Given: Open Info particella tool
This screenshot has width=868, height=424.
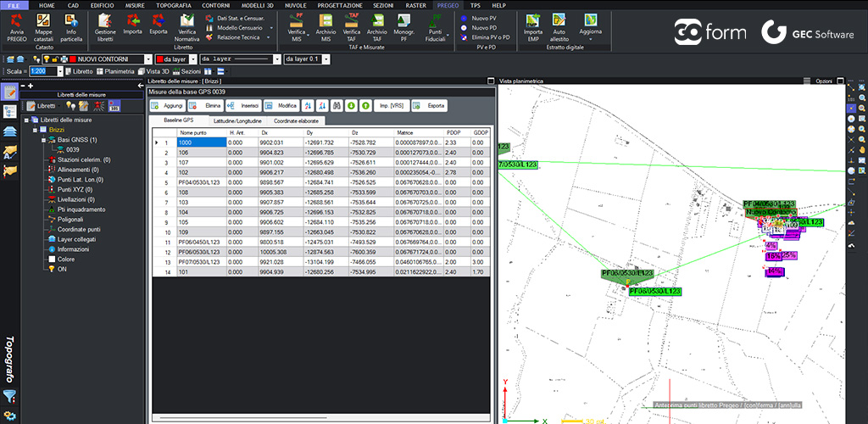Looking at the screenshot, I should [71, 28].
